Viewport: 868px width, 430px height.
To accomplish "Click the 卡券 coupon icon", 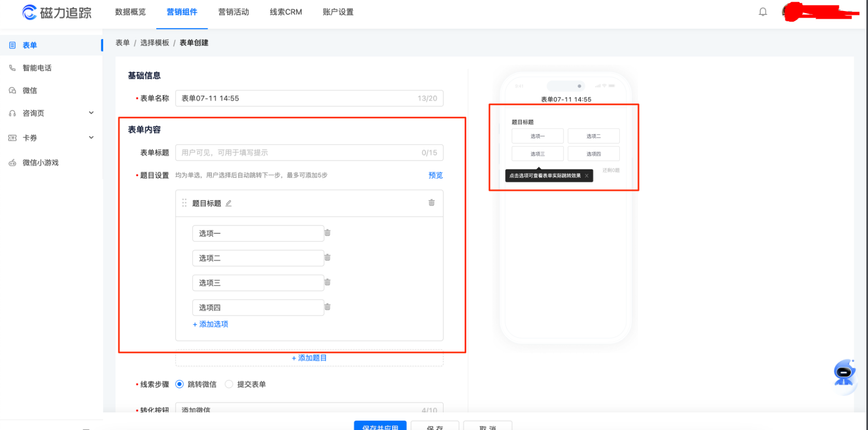I will [x=12, y=137].
